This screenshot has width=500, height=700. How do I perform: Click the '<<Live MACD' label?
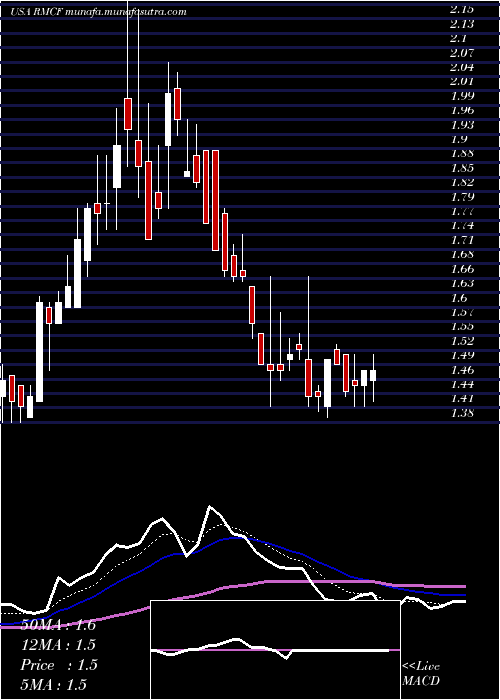421,674
